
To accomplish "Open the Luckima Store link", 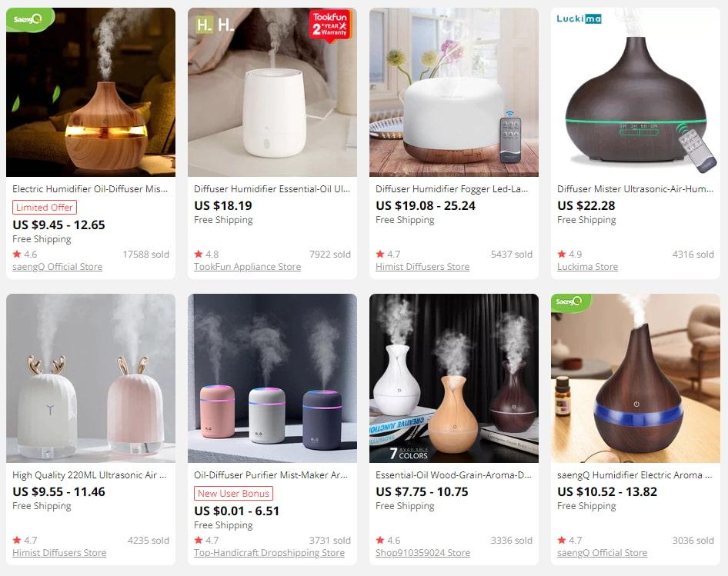I will point(587,267).
